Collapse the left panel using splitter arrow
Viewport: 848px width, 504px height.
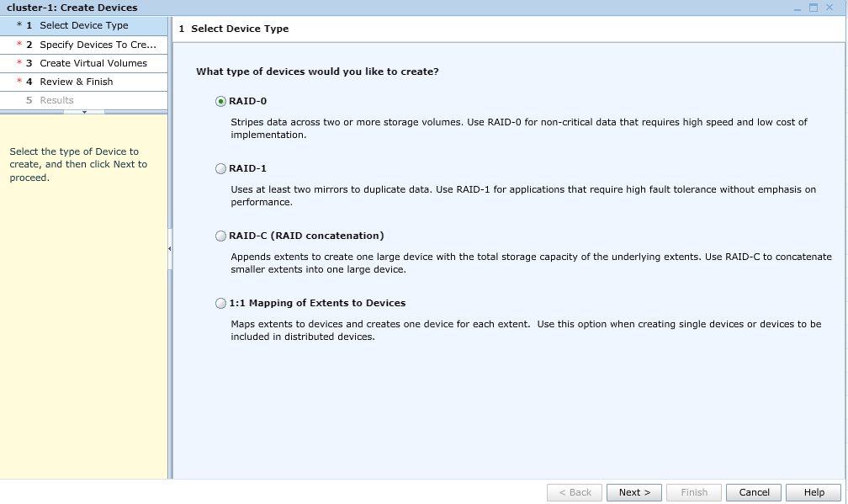[169, 249]
